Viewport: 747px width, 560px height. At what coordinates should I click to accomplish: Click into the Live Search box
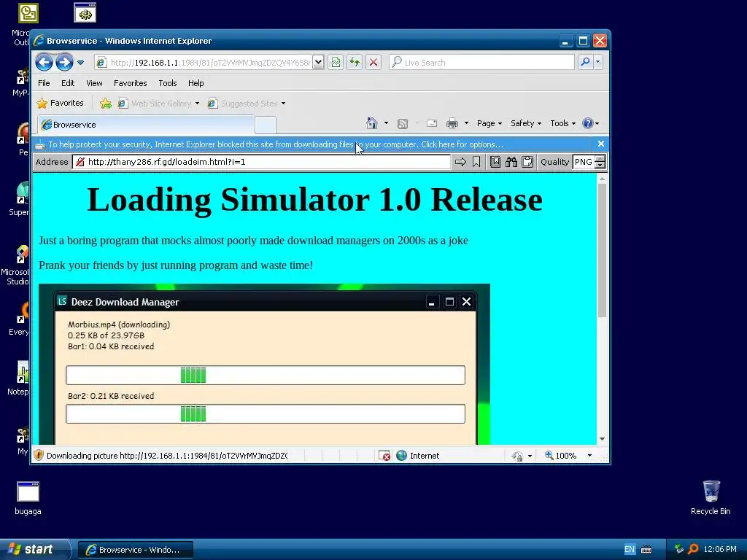(x=481, y=63)
